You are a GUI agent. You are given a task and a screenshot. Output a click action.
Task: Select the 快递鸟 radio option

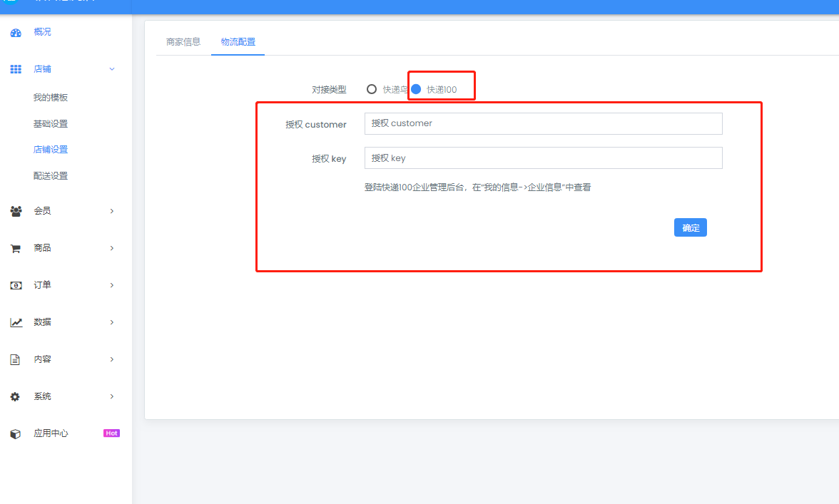[x=372, y=89]
